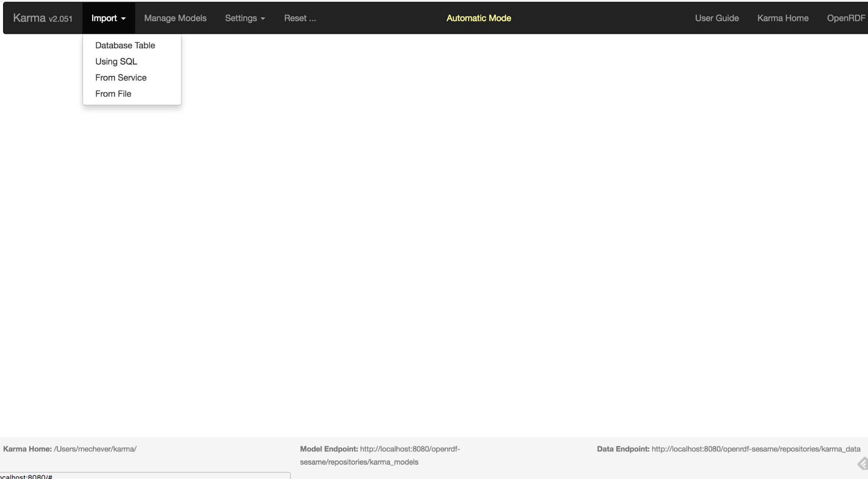The image size is (868, 479).
Task: Open the OpenRDF link
Action: coord(846,18)
